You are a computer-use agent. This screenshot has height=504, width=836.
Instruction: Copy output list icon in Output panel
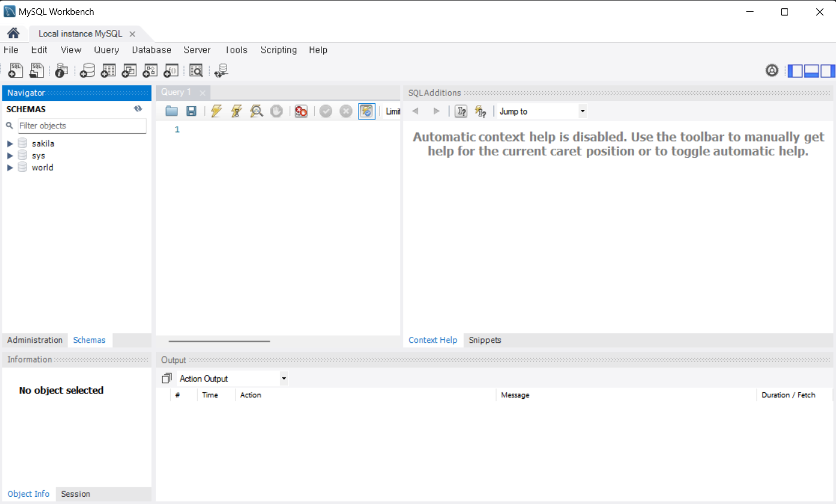coord(167,378)
